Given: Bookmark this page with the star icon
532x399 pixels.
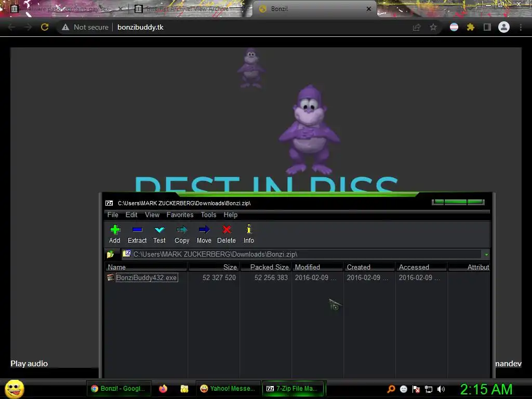Looking at the screenshot, I should [433, 27].
